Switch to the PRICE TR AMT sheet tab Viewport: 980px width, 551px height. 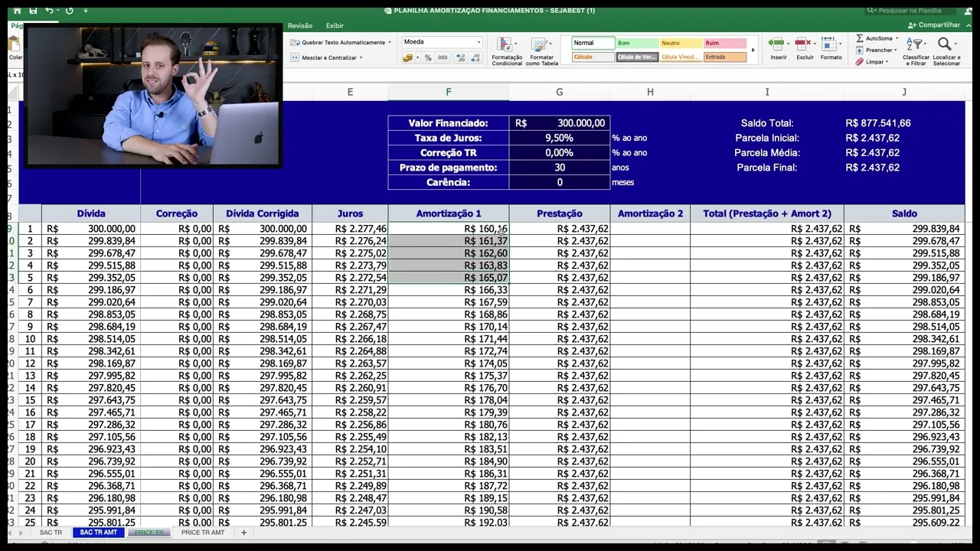tap(203, 533)
